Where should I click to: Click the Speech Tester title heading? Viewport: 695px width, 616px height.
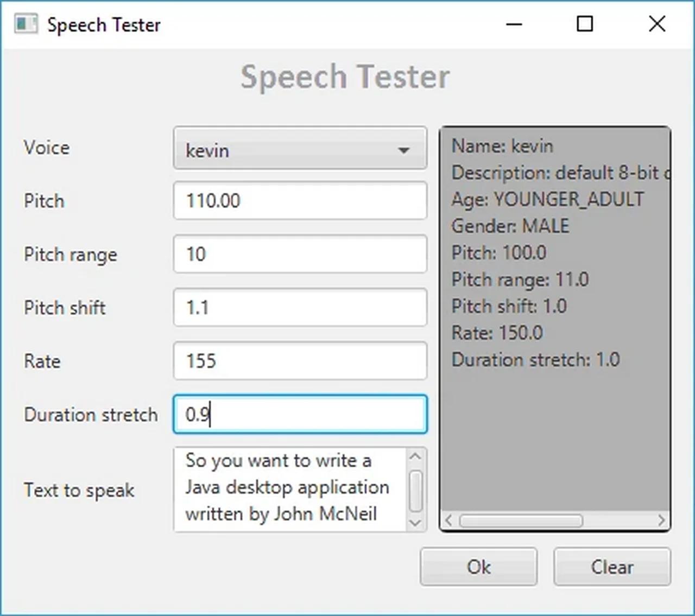(346, 76)
